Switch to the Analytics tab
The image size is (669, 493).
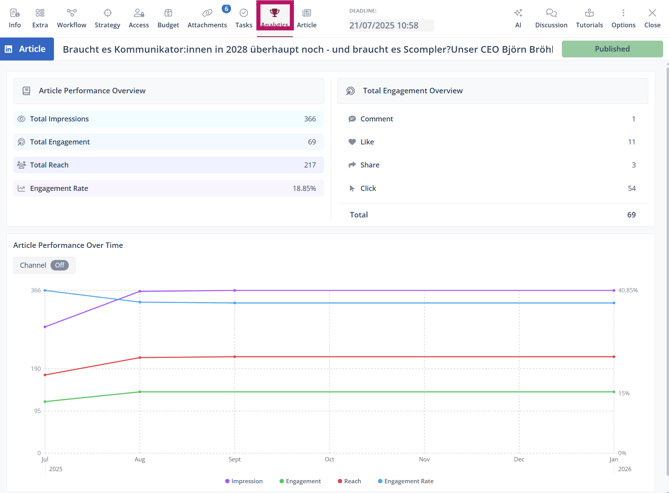pyautogui.click(x=274, y=17)
